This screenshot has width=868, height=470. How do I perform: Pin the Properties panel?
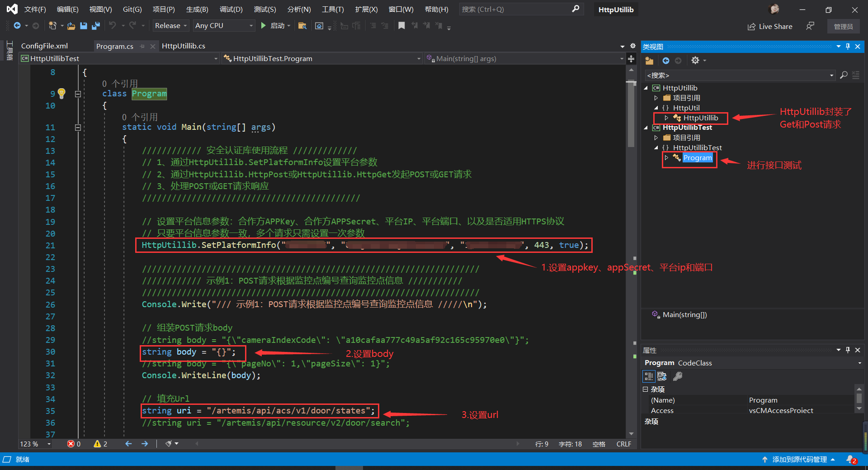pos(848,350)
